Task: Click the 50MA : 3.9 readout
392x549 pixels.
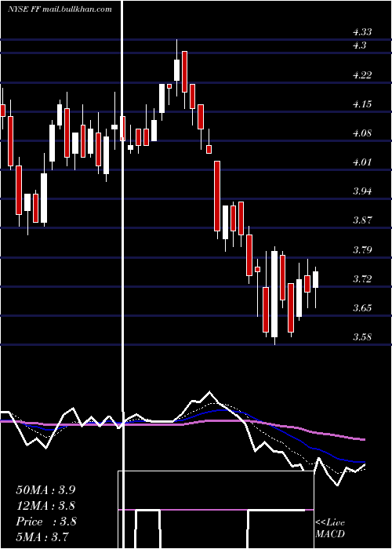Action: tap(45, 490)
